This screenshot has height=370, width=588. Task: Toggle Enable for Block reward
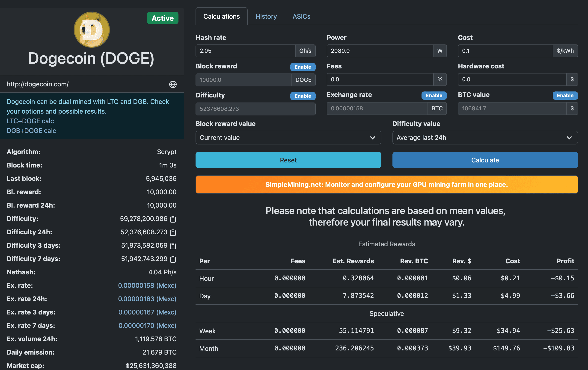303,67
